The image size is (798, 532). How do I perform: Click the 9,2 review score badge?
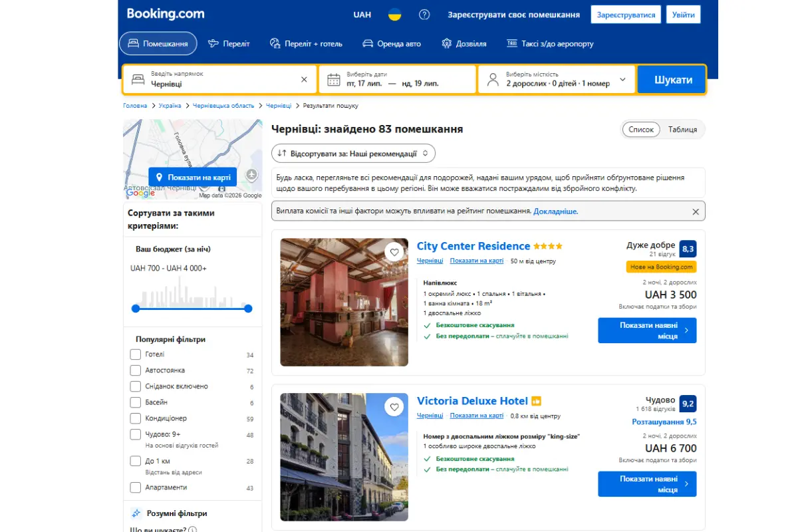(688, 404)
